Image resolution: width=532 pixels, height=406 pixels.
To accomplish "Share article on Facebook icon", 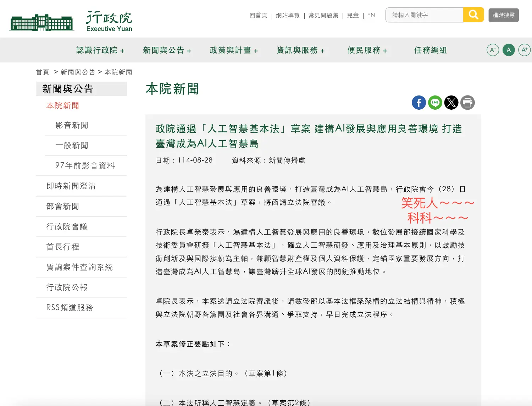I will coord(419,103).
